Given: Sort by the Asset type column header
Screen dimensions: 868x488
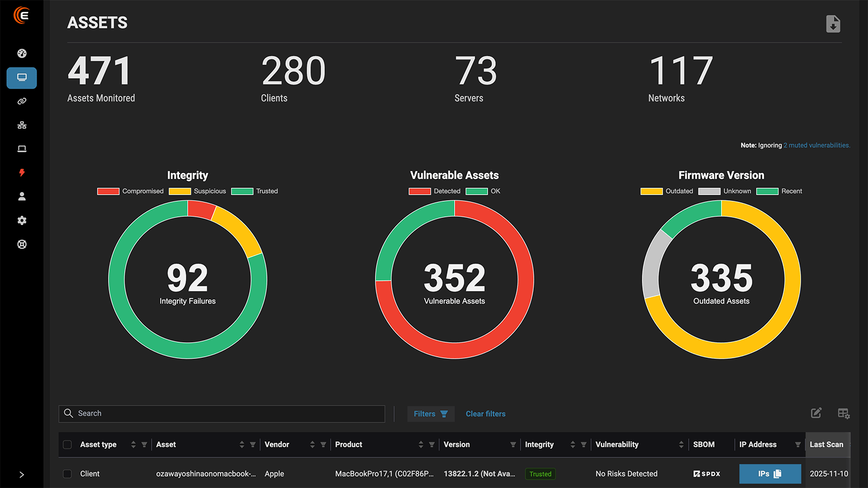Looking at the screenshot, I should (x=98, y=445).
